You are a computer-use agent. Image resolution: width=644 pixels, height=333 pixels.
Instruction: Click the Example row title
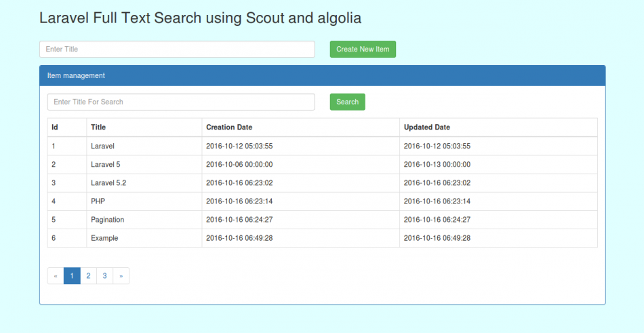(x=104, y=238)
